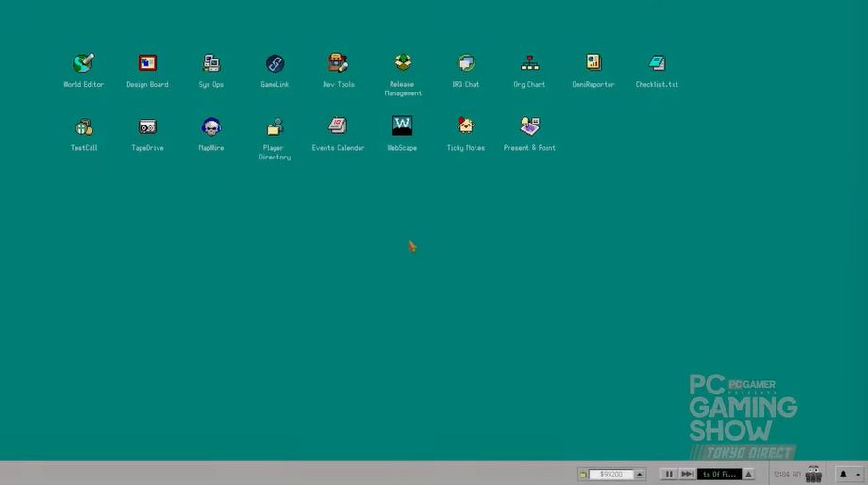Launch the Sys Ops application
868x485 pixels.
[211, 63]
